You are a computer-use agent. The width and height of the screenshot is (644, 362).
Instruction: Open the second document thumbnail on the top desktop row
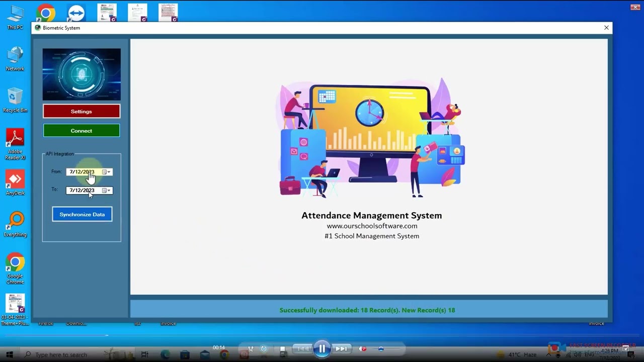coord(137,13)
